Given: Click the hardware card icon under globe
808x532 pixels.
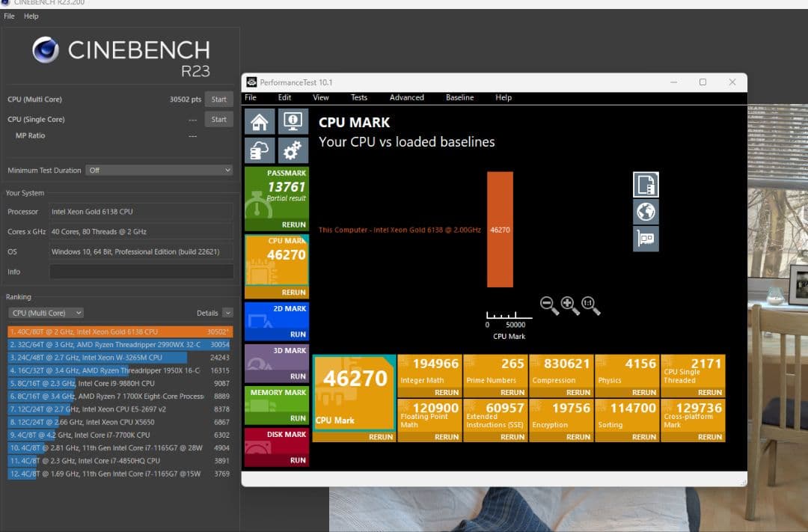Looking at the screenshot, I should [646, 239].
